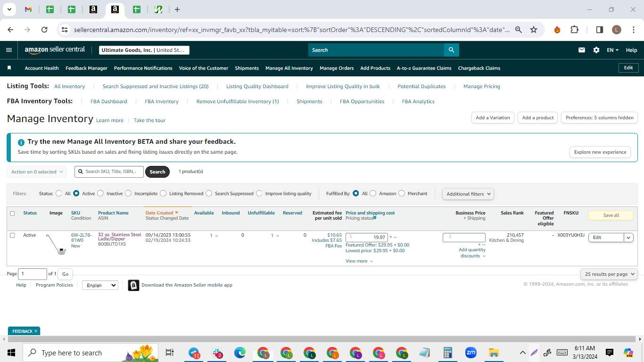The height and width of the screenshot is (362, 644).
Task: Open the messages envelope icon
Action: click(582, 50)
